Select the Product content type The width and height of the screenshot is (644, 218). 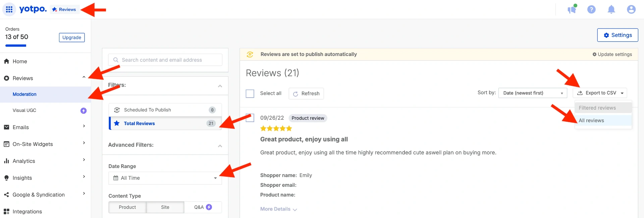[x=127, y=207]
